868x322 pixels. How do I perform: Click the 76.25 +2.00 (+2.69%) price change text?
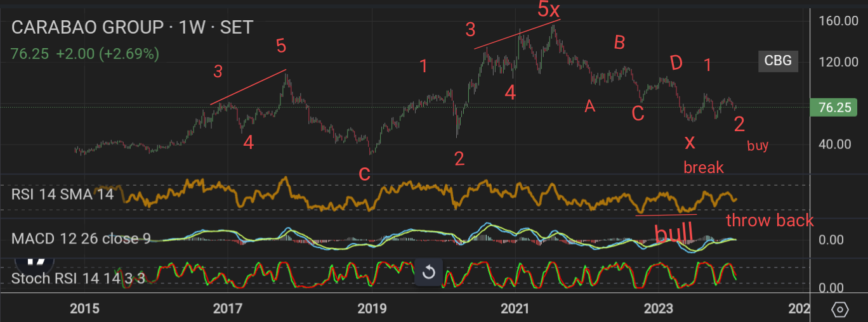point(85,54)
